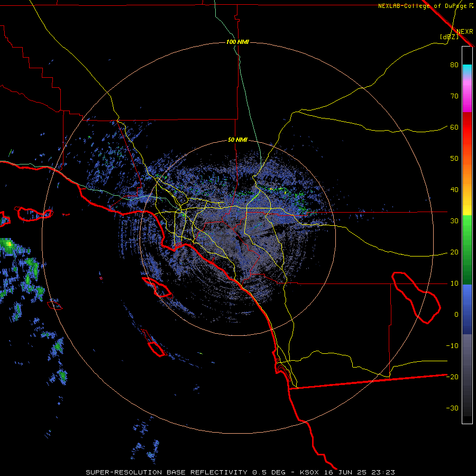Click the 30 value on the dBZ scale

tap(454, 221)
